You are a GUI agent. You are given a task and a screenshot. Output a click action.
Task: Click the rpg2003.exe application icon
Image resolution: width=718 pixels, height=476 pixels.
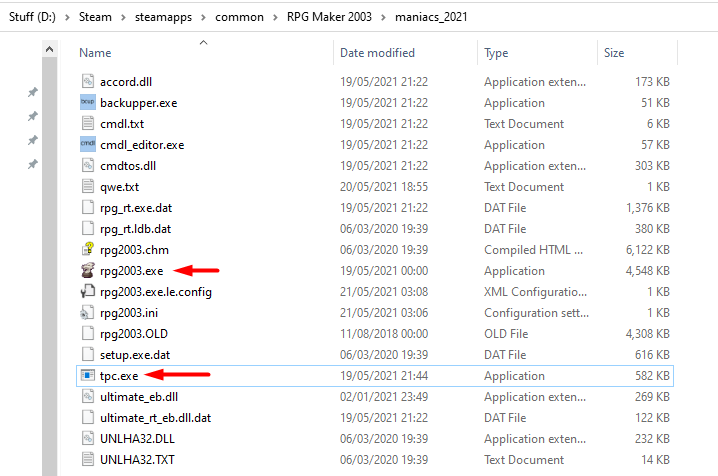(x=87, y=270)
